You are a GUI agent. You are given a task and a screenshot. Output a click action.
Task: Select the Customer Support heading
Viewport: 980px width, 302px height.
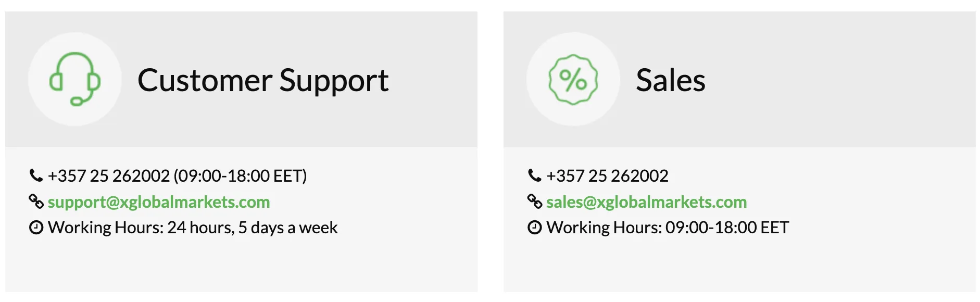coord(263,81)
